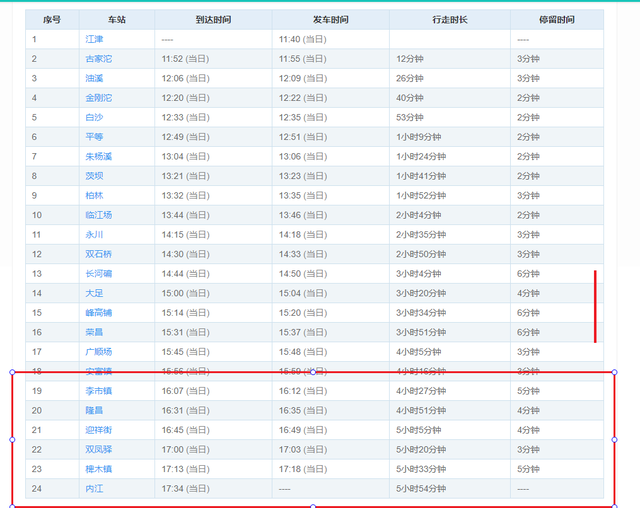This screenshot has width=640, height=508.
Task: Select departure time 11:40 (当日)
Action: (302, 39)
